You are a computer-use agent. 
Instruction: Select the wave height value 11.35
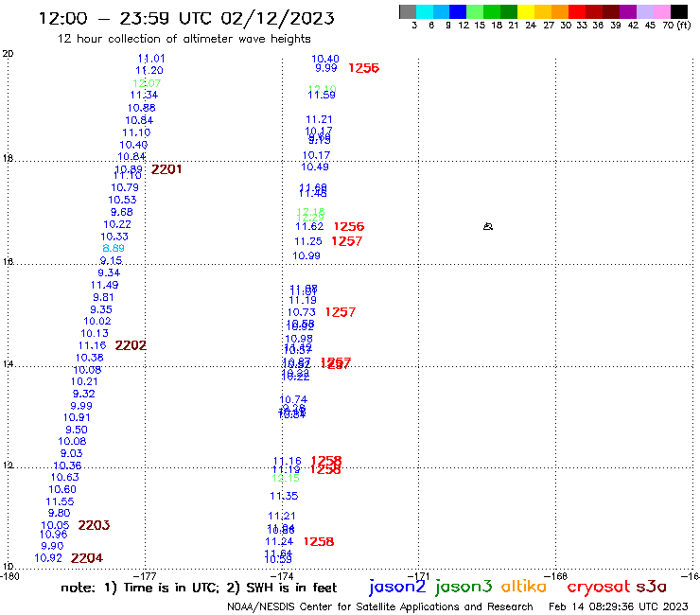[x=284, y=496]
